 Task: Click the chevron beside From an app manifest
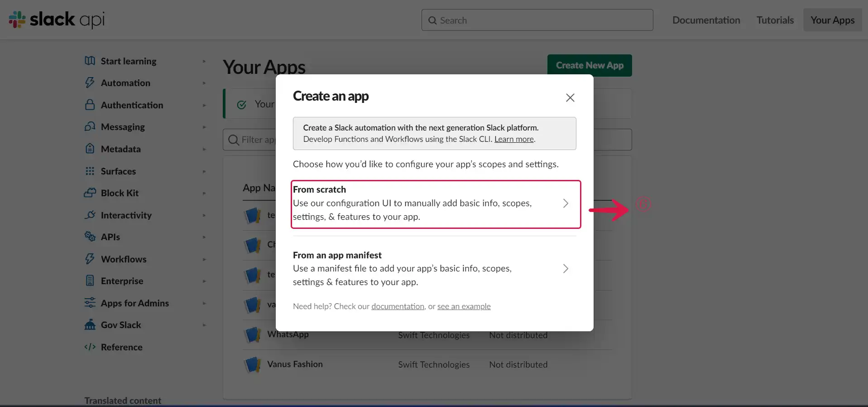566,268
